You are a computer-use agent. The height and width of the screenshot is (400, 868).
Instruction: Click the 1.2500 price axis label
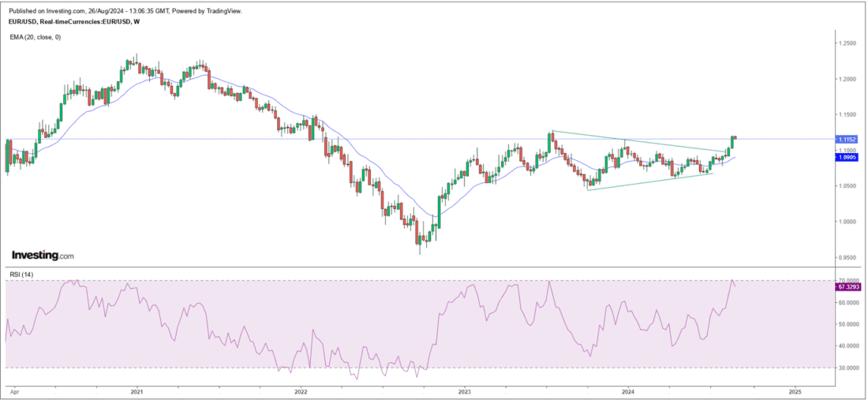[848, 43]
